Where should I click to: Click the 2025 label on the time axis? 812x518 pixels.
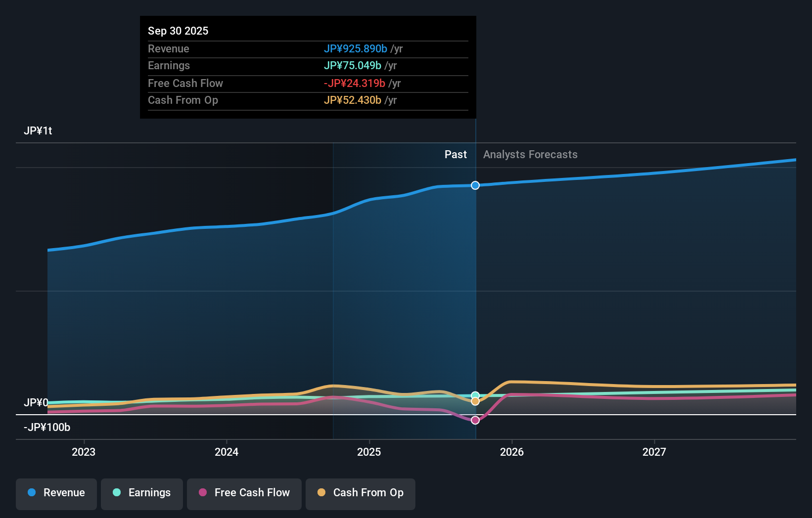(x=369, y=452)
